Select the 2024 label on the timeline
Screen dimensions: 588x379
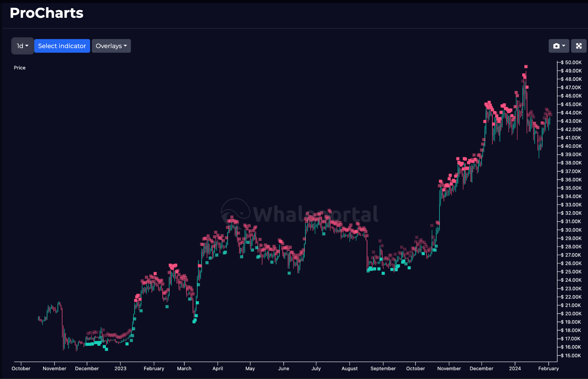point(515,368)
